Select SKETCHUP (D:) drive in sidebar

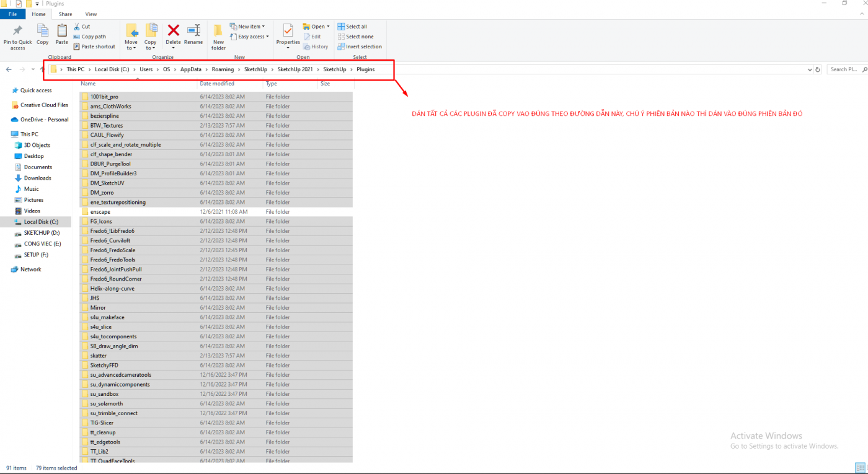tap(42, 233)
